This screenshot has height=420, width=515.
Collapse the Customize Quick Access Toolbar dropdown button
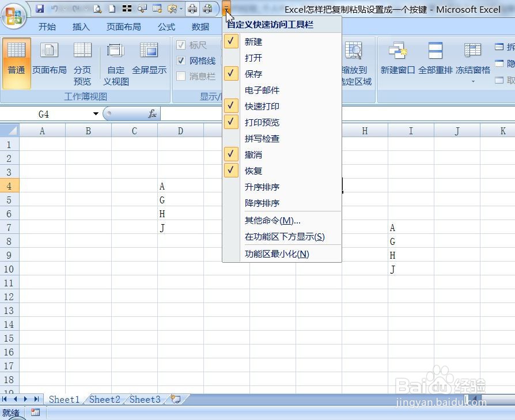point(226,9)
